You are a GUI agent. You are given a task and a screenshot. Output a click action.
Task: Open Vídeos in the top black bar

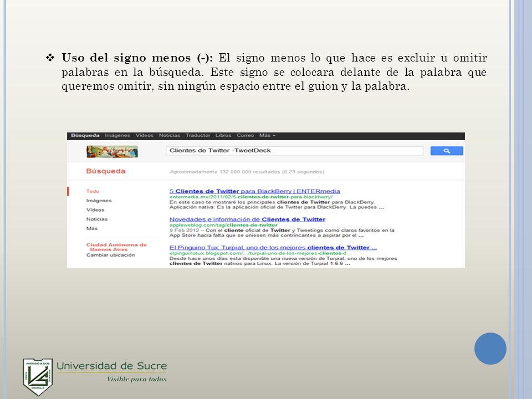click(145, 135)
